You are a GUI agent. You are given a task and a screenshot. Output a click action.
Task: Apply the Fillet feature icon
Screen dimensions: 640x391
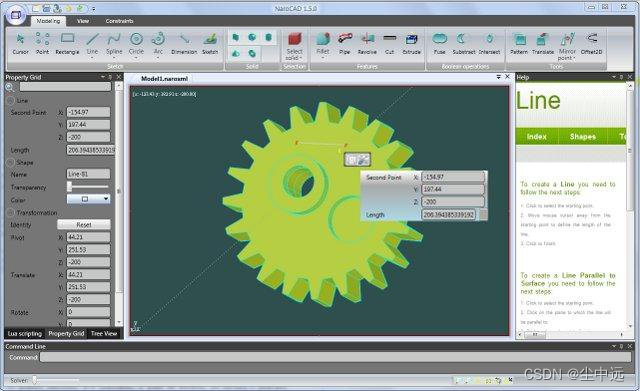323,40
